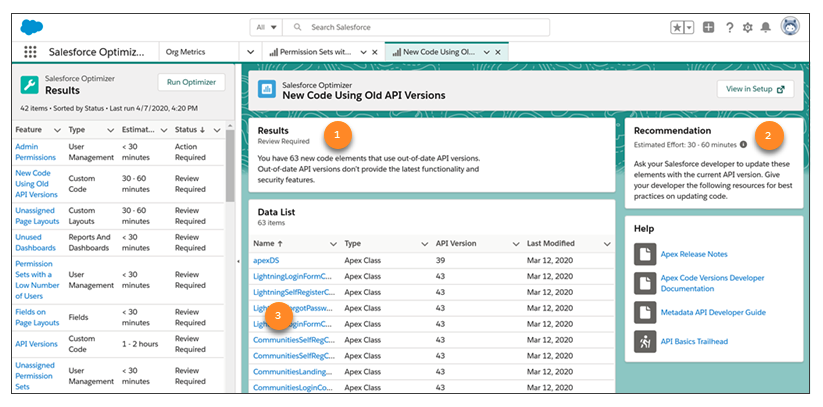Open CommunitiesLoginCo... class link

click(293, 388)
